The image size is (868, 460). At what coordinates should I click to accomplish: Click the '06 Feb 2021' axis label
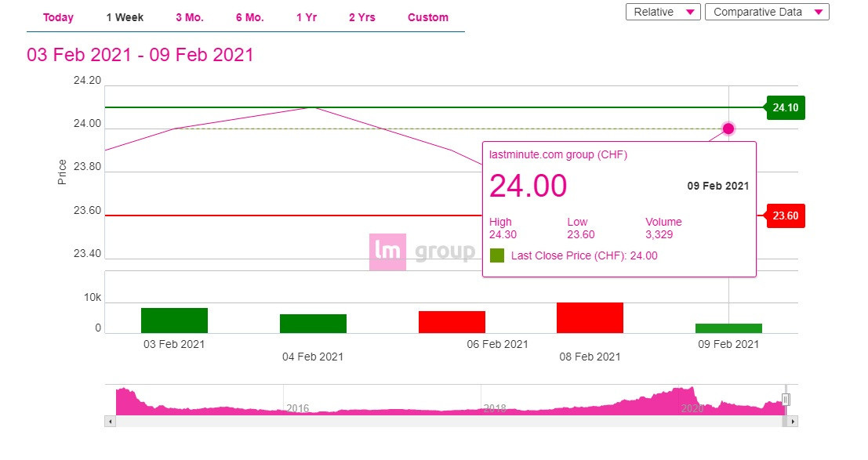click(497, 344)
